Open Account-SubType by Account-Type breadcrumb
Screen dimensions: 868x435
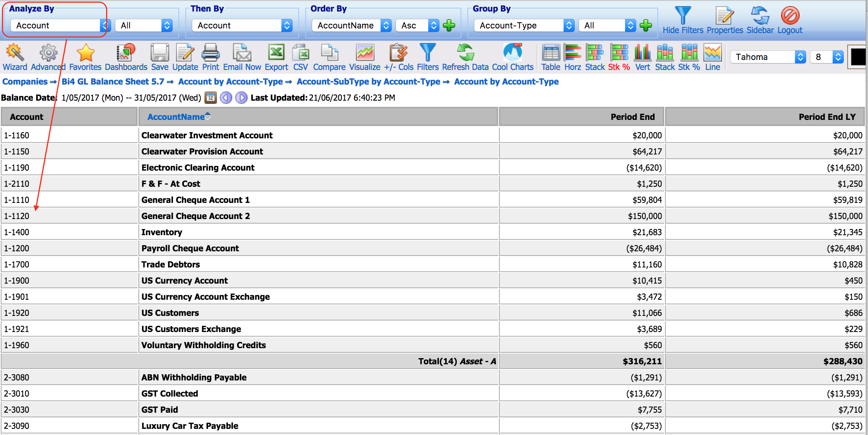pos(368,81)
